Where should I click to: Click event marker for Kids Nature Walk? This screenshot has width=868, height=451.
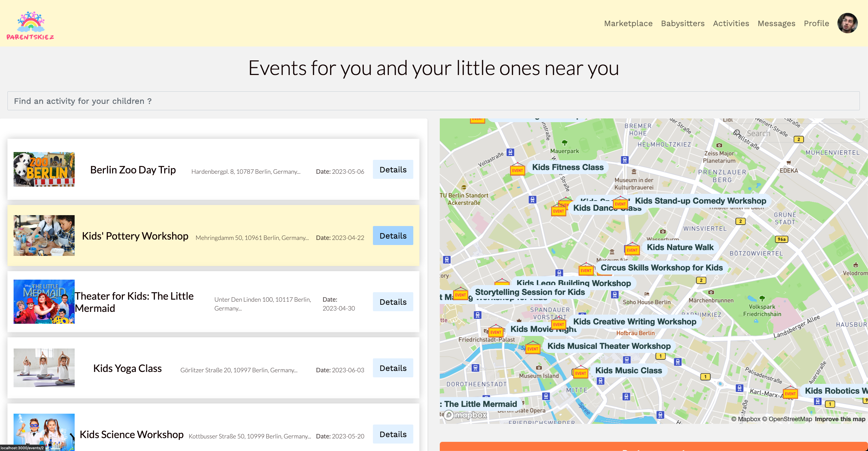(632, 249)
